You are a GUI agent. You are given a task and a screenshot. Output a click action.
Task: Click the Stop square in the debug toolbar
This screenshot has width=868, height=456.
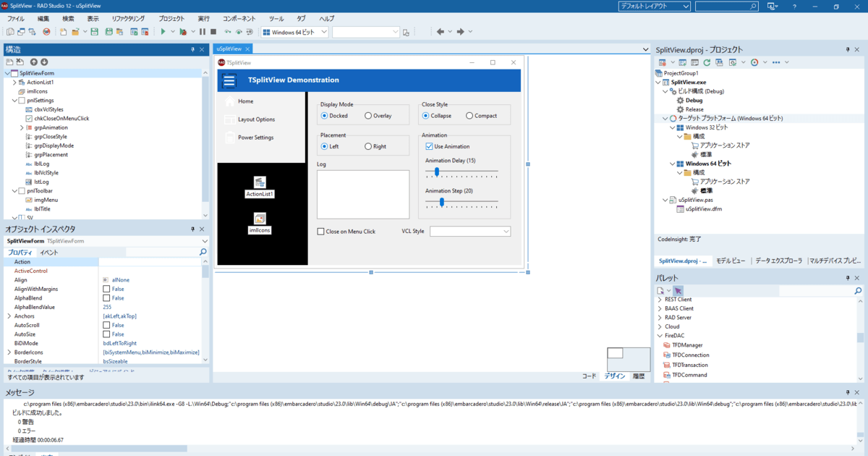[x=213, y=32]
